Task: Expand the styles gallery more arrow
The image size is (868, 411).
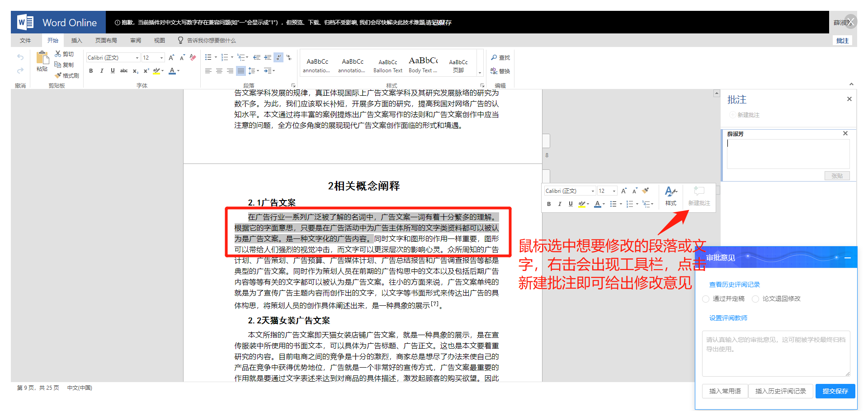Action: 480,73
